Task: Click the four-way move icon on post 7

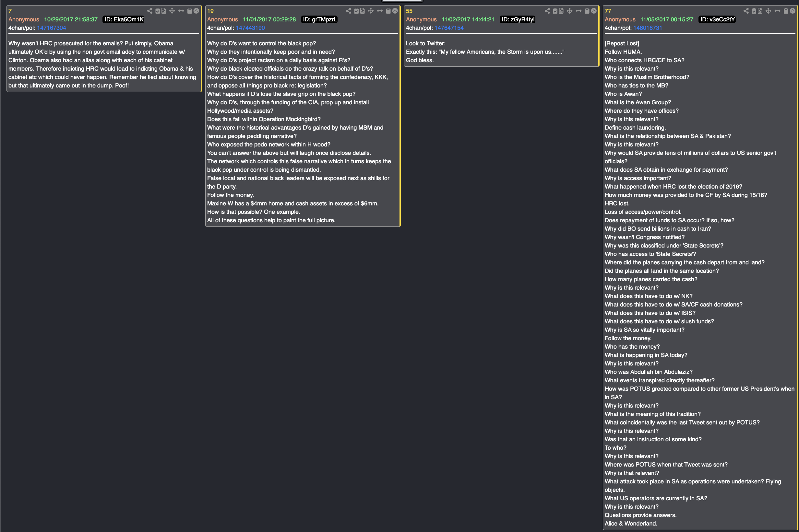Action: pyautogui.click(x=172, y=11)
